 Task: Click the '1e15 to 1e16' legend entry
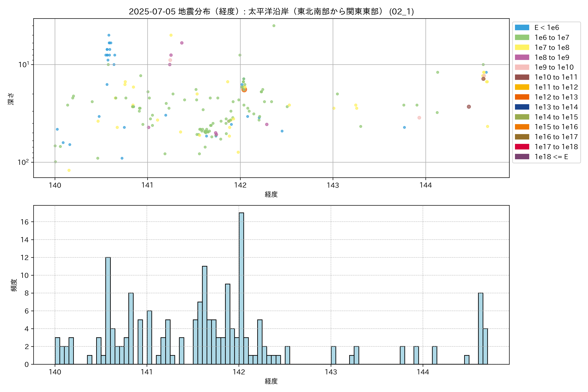pyautogui.click(x=556, y=127)
